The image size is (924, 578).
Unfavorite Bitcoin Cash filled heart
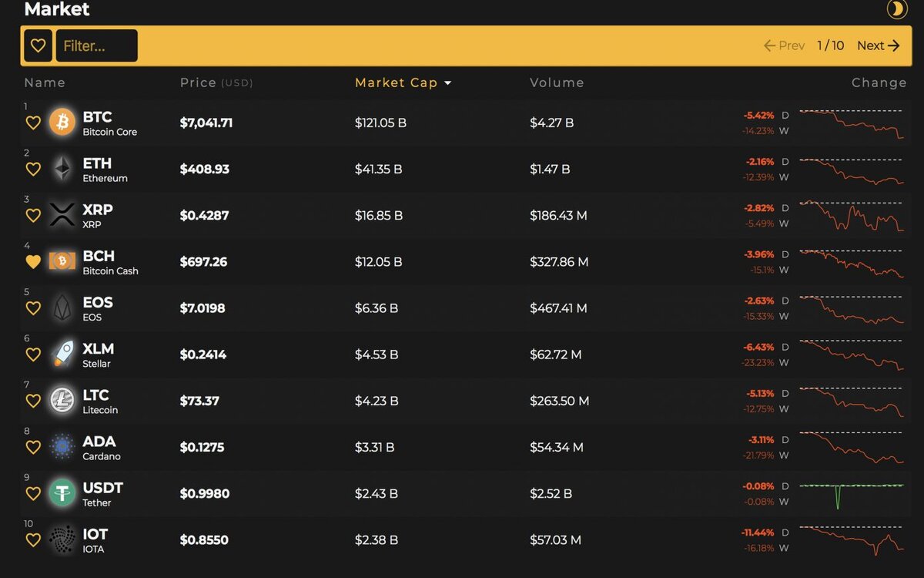click(x=33, y=261)
